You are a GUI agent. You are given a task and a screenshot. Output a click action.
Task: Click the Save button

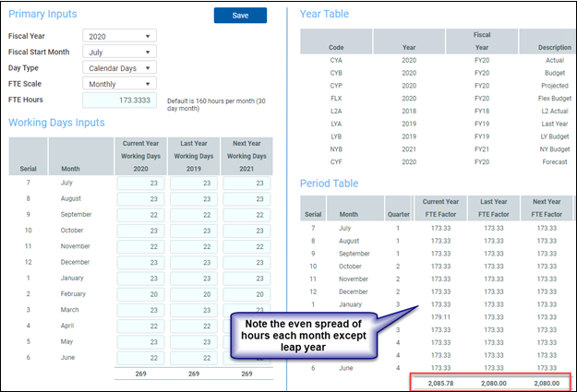[240, 15]
